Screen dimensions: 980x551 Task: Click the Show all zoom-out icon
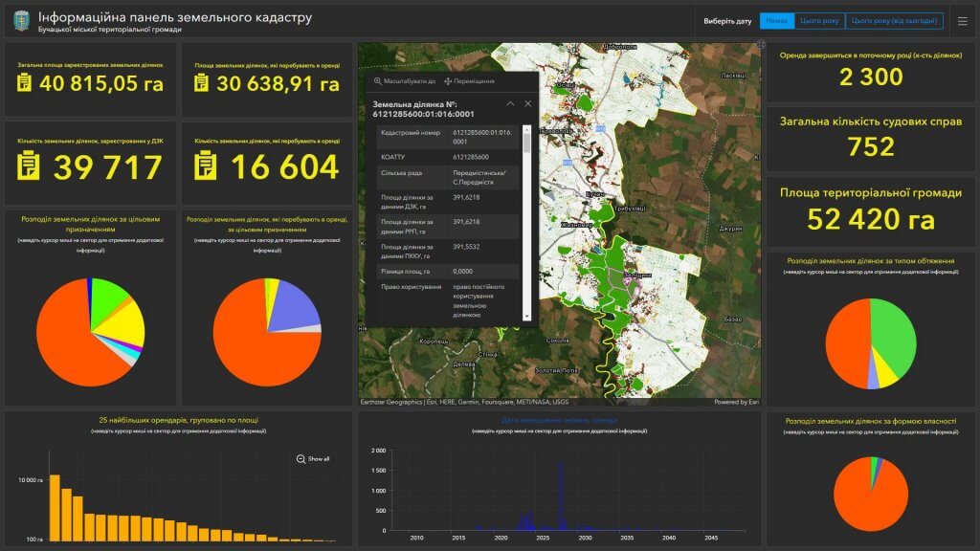coord(301,459)
